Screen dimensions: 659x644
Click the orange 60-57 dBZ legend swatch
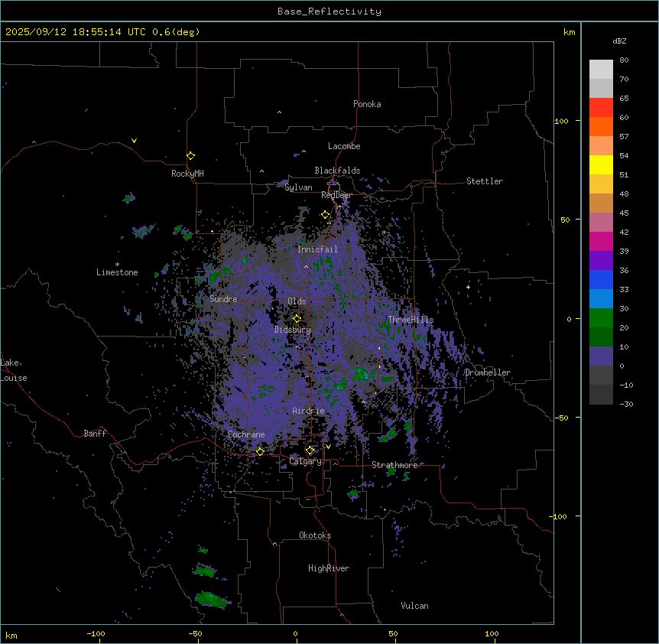[x=601, y=126]
